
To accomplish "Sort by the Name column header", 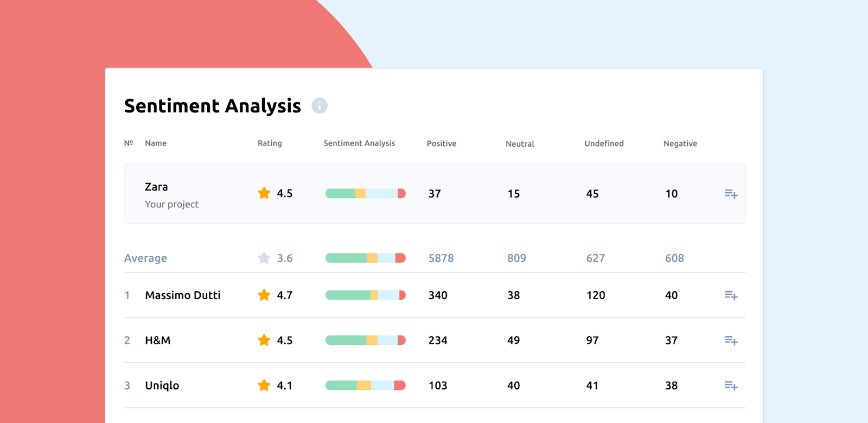I will (156, 143).
